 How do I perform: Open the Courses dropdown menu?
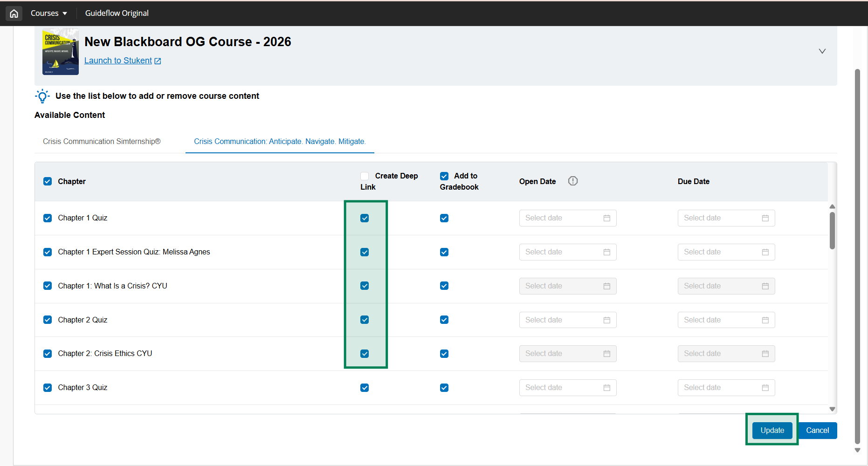point(49,14)
